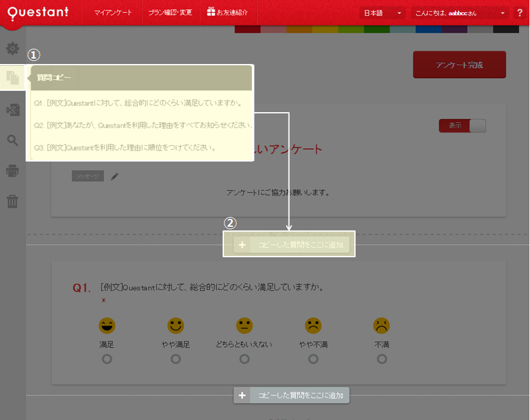530x420 pixels.
Task: Pick the black theme color swatch
Action: pyautogui.click(x=506, y=29)
